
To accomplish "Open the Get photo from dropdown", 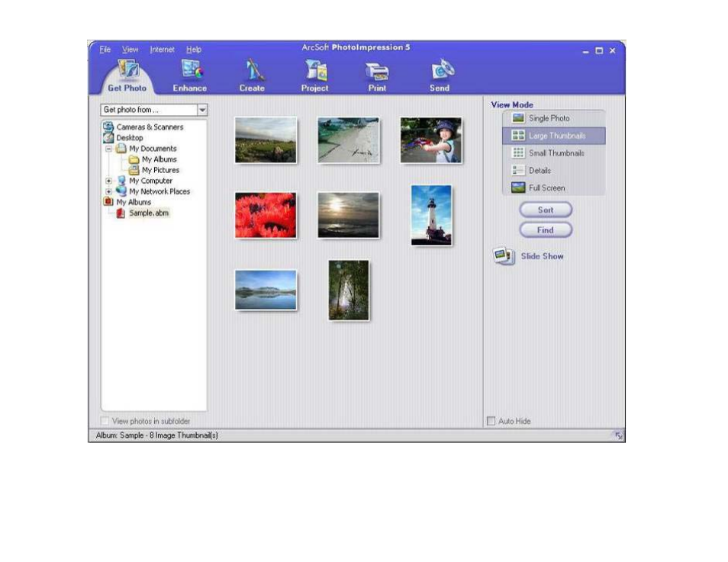I will 202,110.
